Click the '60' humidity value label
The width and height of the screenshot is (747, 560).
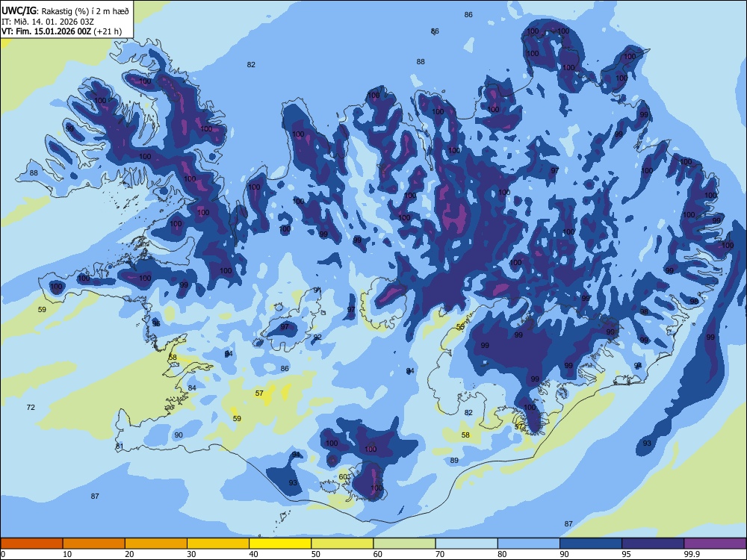343,476
